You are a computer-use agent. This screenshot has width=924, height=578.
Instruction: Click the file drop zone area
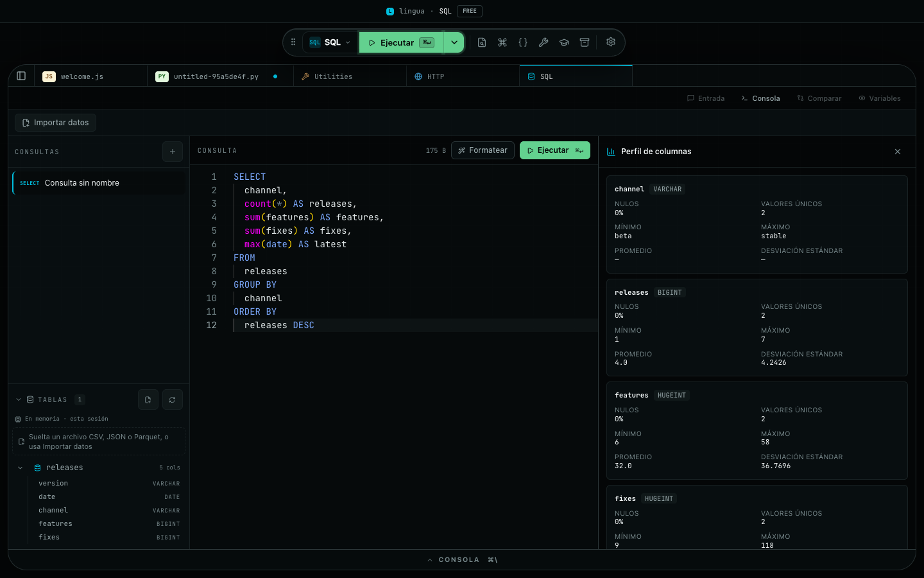99,441
